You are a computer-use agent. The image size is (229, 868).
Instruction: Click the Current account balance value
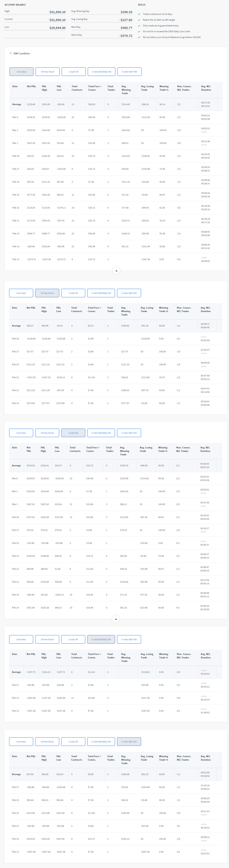(x=57, y=20)
